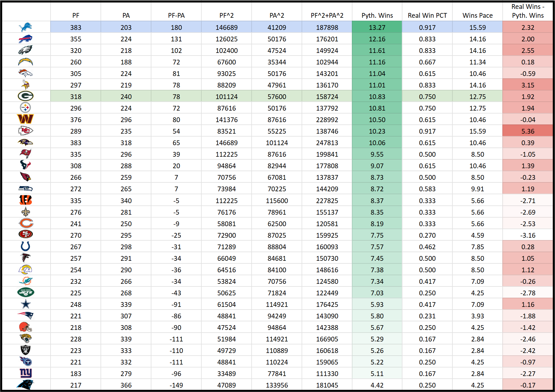Click the Cleveland Browns helmet logo
This screenshot has width=555, height=392.
pos(25,327)
